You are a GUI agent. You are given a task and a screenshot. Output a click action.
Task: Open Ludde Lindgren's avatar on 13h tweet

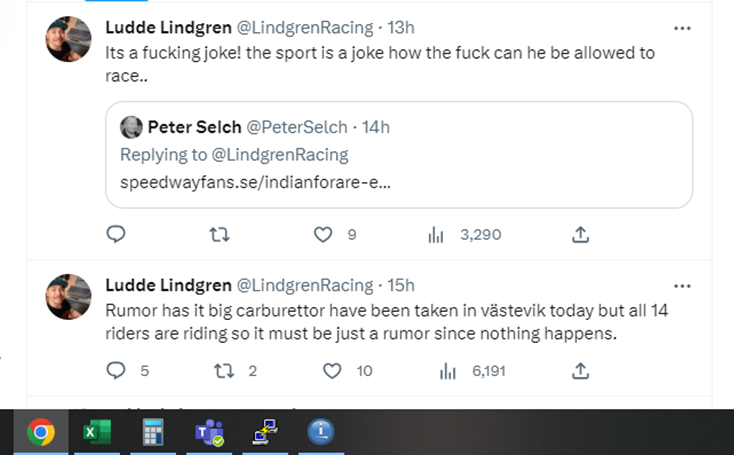[x=68, y=39]
